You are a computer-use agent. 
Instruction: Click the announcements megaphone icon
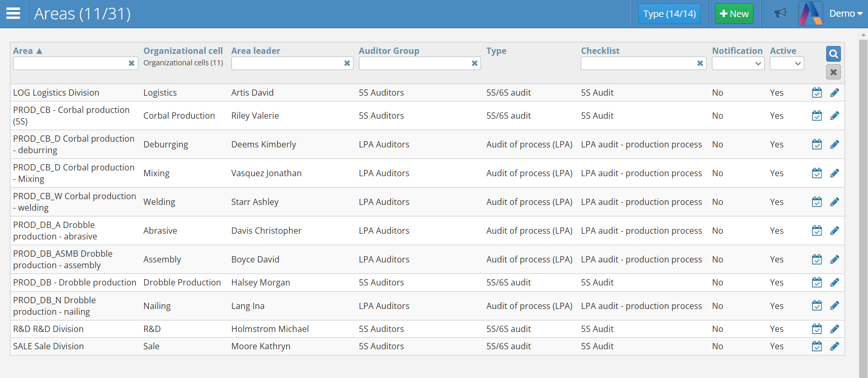click(x=780, y=14)
